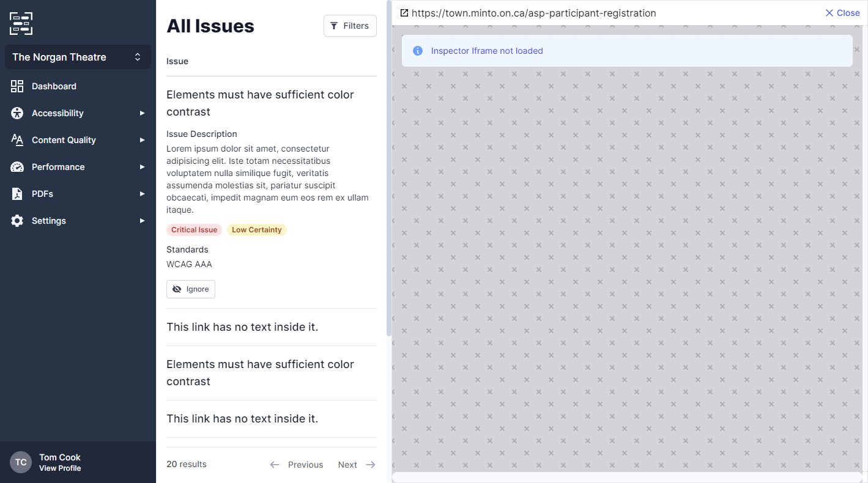Open the Dashboard menu item
The height and width of the screenshot is (483, 868).
[54, 86]
